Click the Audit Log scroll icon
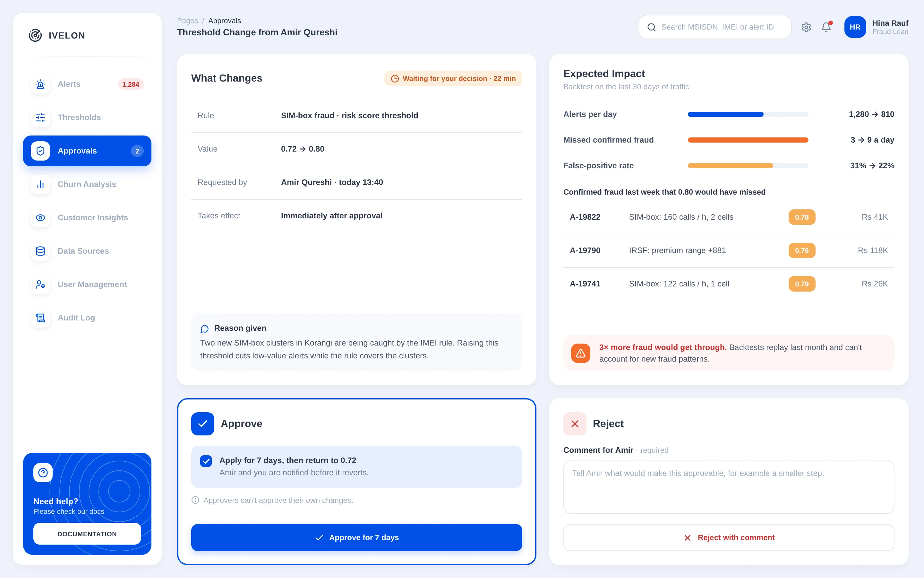This screenshot has height=578, width=924. pyautogui.click(x=40, y=318)
